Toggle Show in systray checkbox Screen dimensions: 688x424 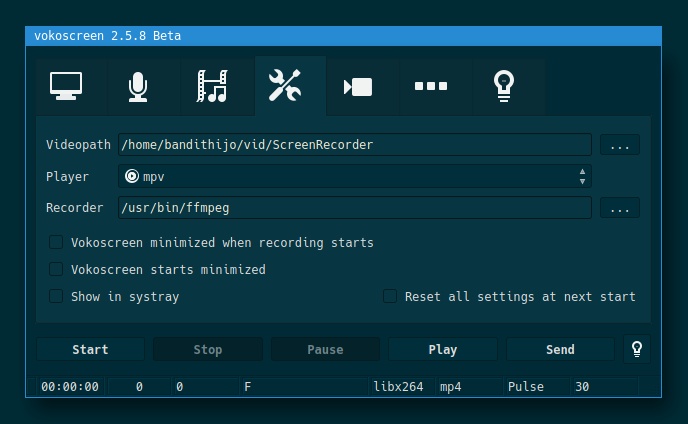(56, 297)
